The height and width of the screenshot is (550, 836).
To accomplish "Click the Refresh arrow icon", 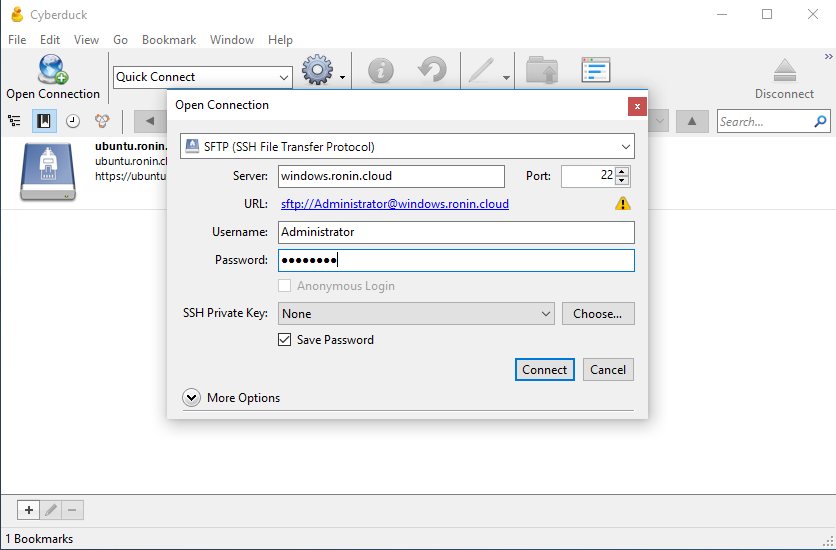I will pos(432,70).
